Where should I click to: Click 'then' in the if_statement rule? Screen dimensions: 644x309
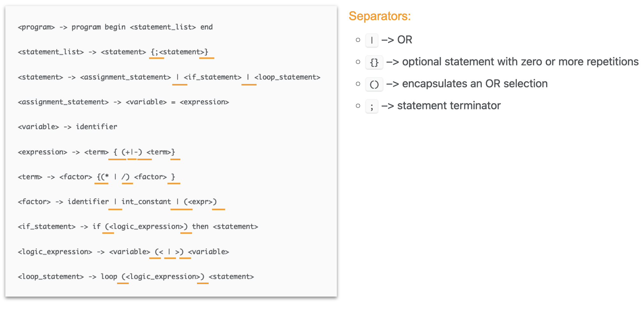pyautogui.click(x=200, y=227)
